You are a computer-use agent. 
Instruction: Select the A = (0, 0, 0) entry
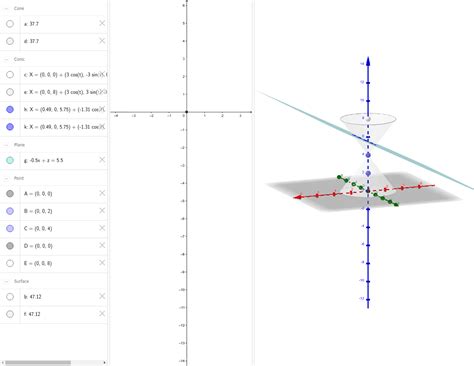(38, 194)
